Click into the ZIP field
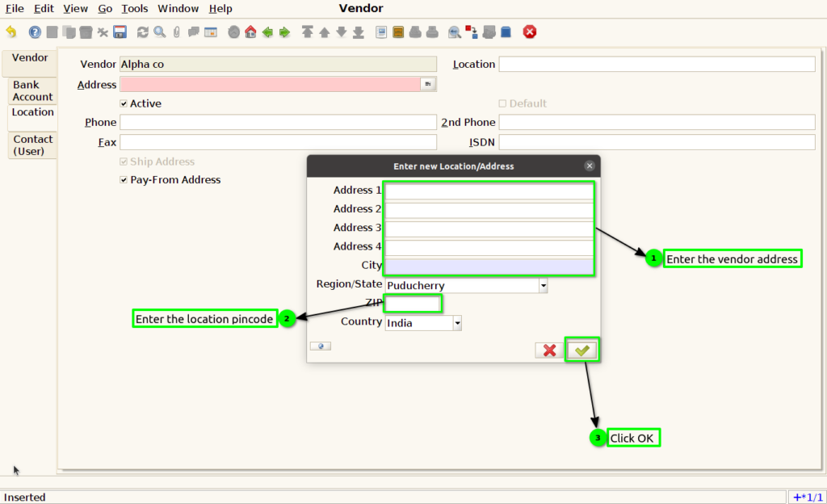 (413, 304)
